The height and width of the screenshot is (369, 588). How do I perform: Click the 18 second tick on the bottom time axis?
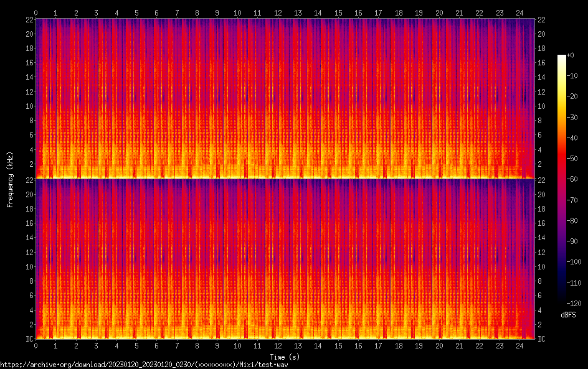click(x=398, y=346)
